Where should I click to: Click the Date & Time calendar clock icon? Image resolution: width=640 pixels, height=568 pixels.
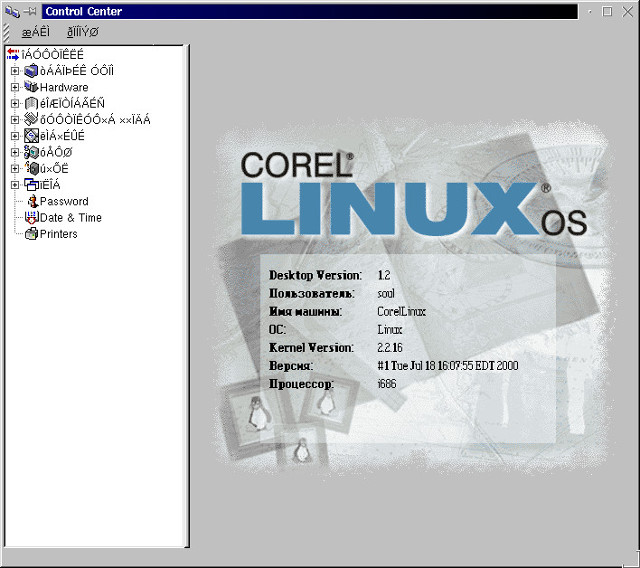tap(31, 217)
